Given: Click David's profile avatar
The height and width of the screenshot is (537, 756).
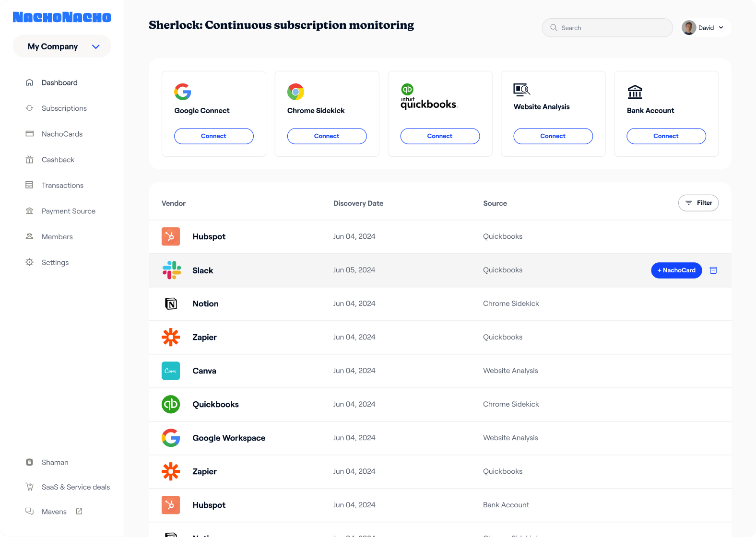Looking at the screenshot, I should coord(689,28).
